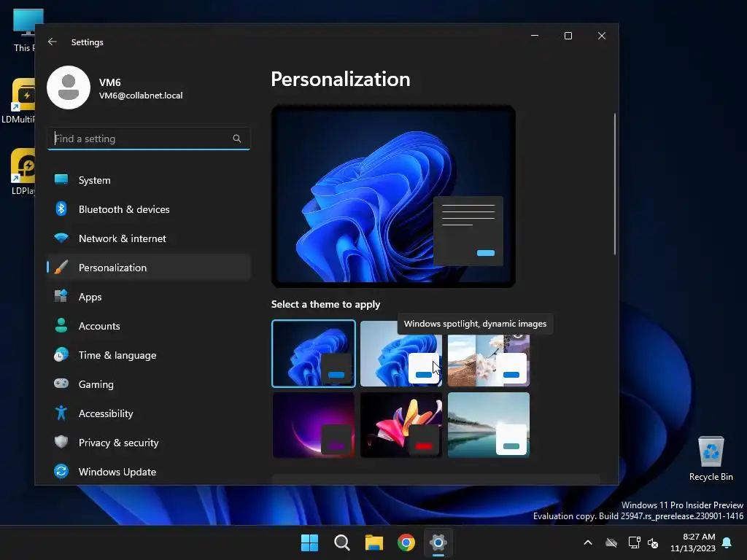Open File Explorer from the taskbar
Screen dimensions: 747x560
coord(374,542)
